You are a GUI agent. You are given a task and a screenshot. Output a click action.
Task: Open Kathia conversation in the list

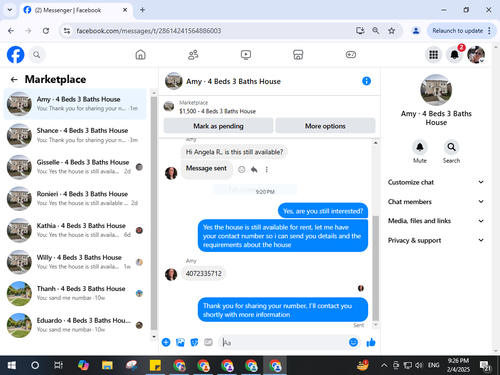pos(75,230)
